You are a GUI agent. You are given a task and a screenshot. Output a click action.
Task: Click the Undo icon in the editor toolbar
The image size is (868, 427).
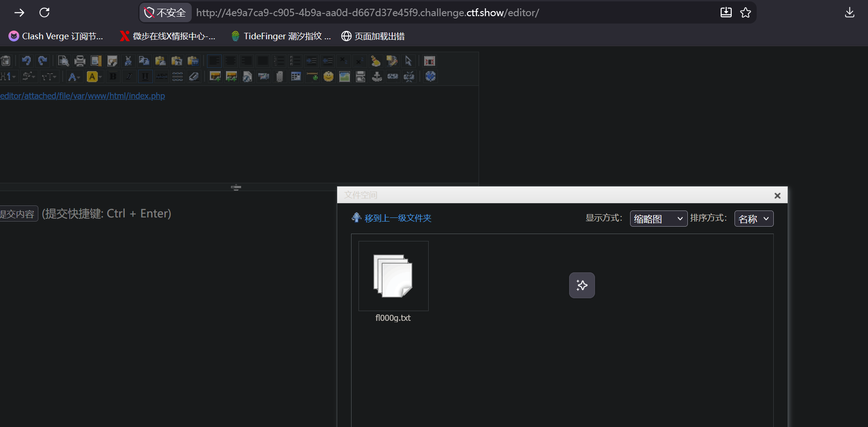coord(26,61)
